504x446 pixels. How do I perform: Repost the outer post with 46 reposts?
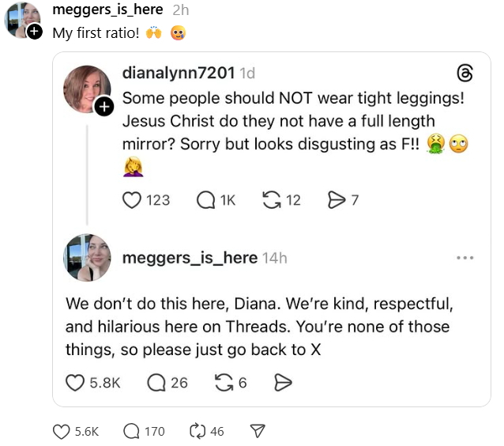(x=197, y=431)
